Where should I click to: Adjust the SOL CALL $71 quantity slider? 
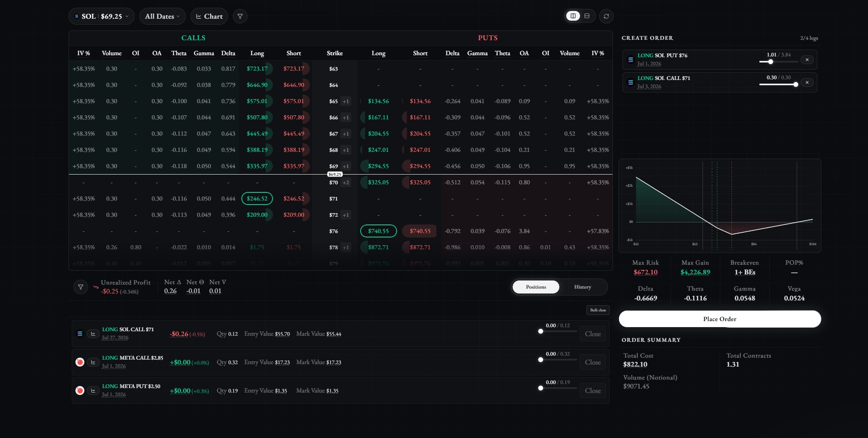[x=779, y=84]
